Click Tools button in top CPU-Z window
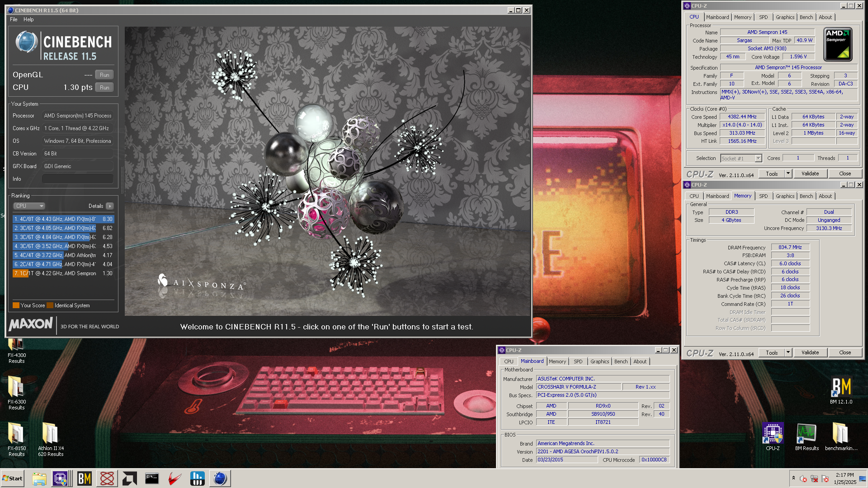Screen dimensions: 868x488 tap(772, 174)
